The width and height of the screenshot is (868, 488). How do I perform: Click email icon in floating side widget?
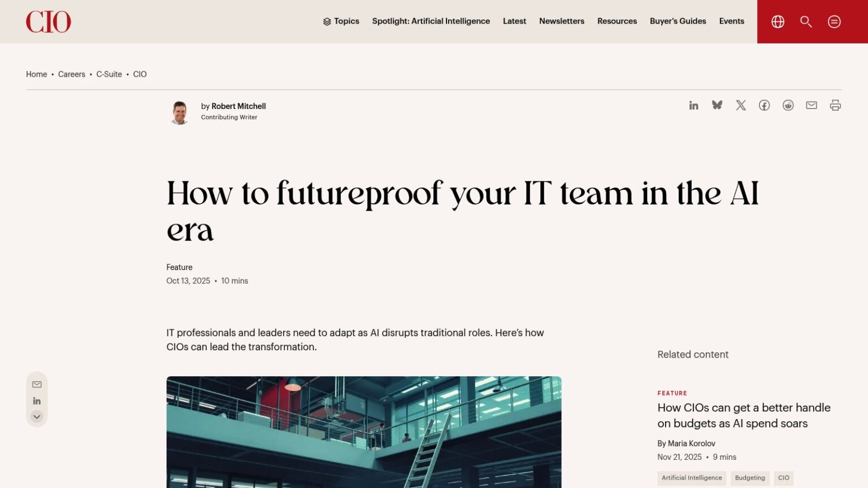tap(37, 385)
